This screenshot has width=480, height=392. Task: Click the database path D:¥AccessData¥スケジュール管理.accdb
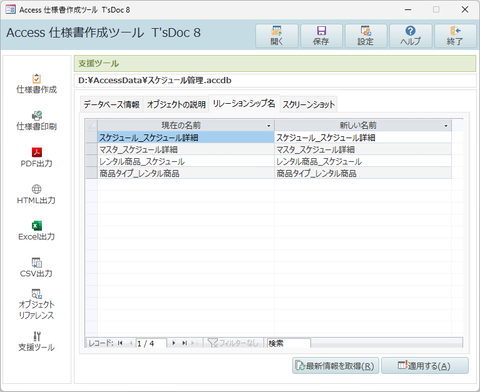[155, 80]
